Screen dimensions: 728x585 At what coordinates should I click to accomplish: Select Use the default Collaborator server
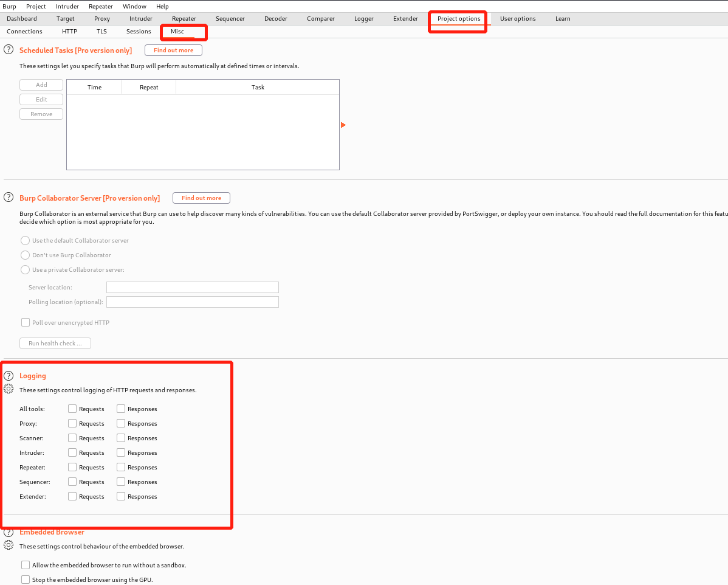(x=25, y=240)
